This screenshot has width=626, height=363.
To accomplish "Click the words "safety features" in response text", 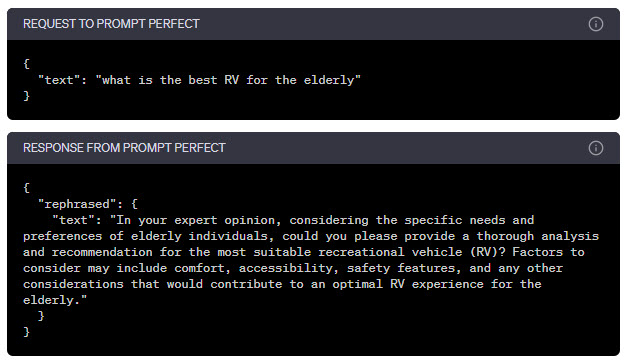I will 401,268.
